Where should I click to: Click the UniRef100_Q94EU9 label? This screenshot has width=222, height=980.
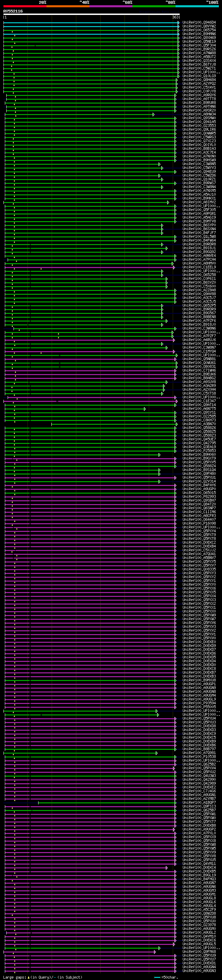[199, 172]
